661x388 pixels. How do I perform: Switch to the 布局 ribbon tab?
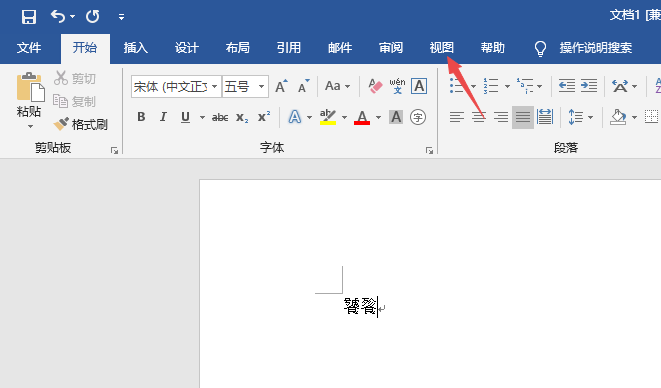pos(238,48)
